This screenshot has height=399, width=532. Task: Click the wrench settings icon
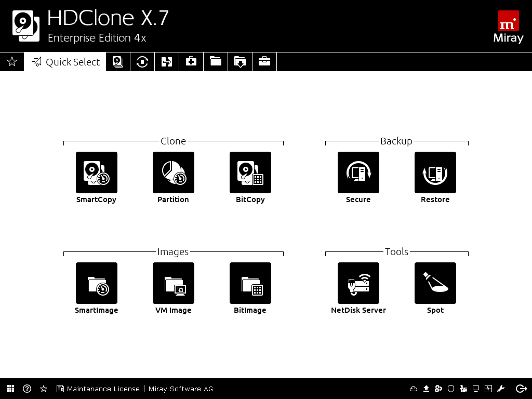(x=501, y=389)
